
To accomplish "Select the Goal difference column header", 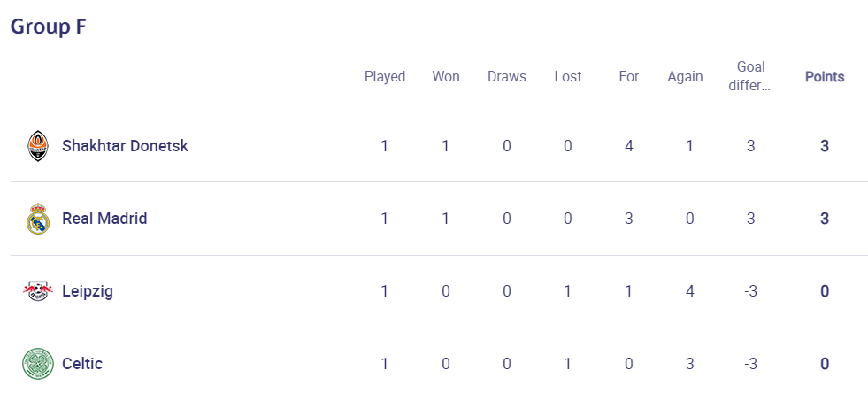I will [750, 76].
